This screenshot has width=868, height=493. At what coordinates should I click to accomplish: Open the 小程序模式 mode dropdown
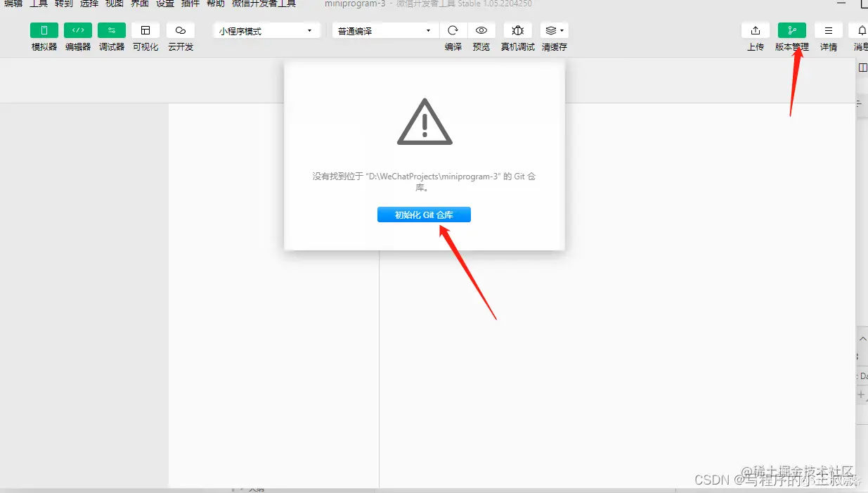click(267, 31)
